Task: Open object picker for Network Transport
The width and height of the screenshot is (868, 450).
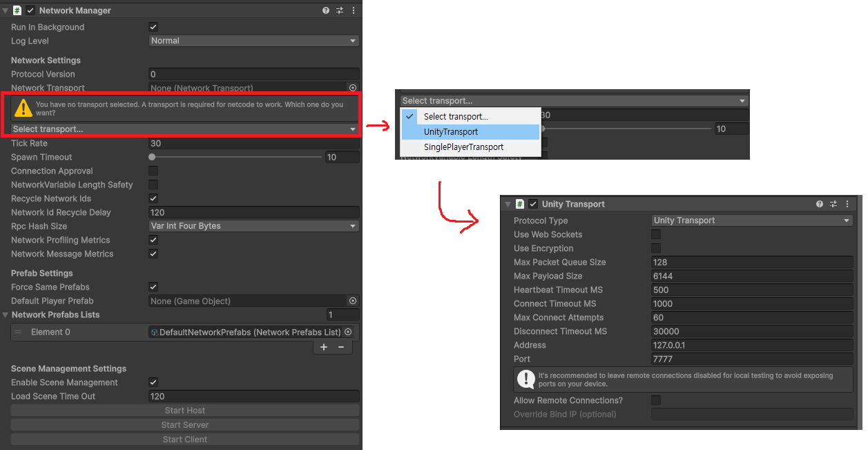Action: [x=353, y=88]
